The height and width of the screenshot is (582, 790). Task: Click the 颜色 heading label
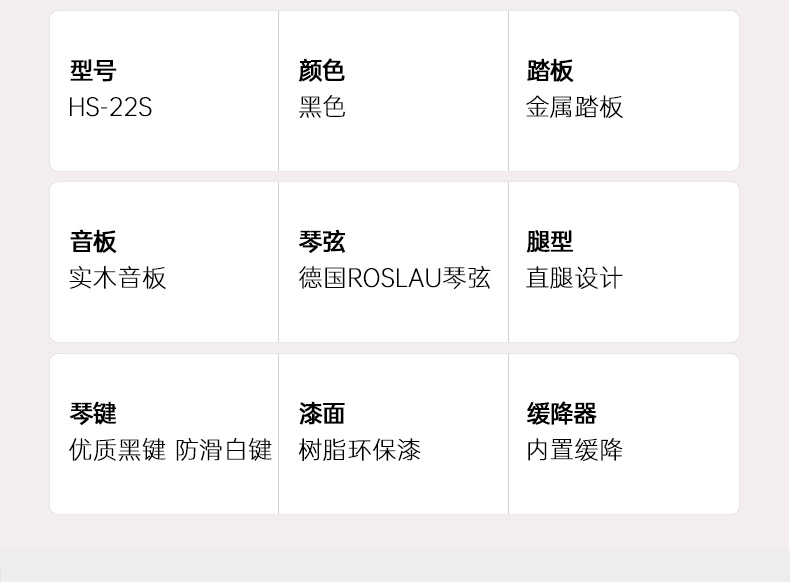321,71
